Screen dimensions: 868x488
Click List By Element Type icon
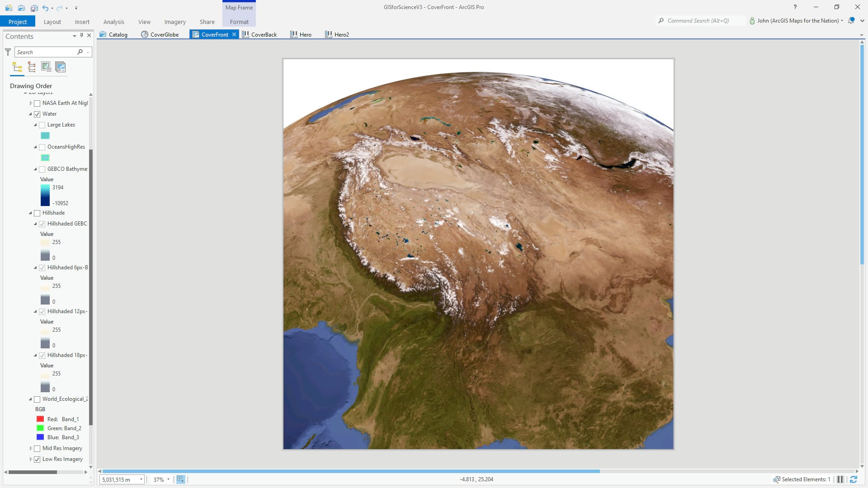click(x=32, y=67)
